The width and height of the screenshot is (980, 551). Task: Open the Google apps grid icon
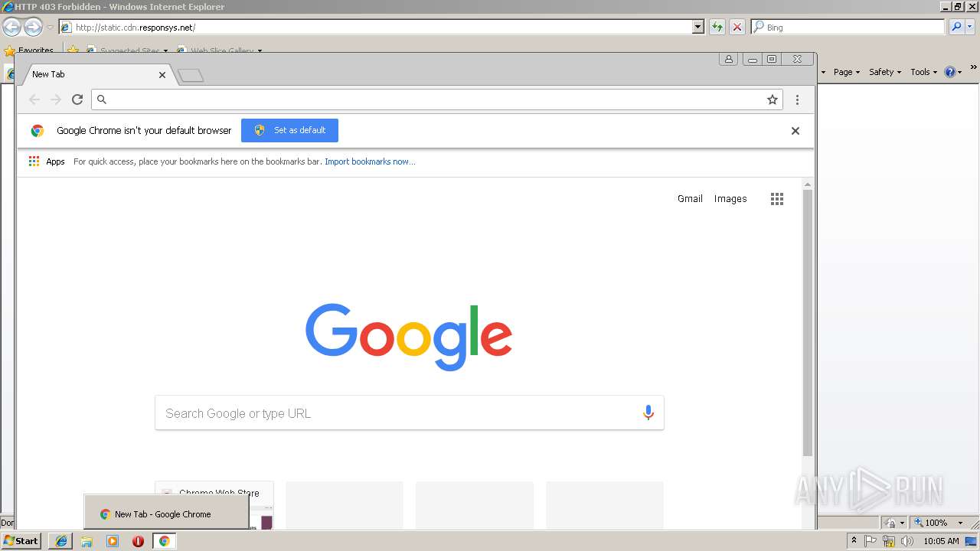pyautogui.click(x=777, y=199)
